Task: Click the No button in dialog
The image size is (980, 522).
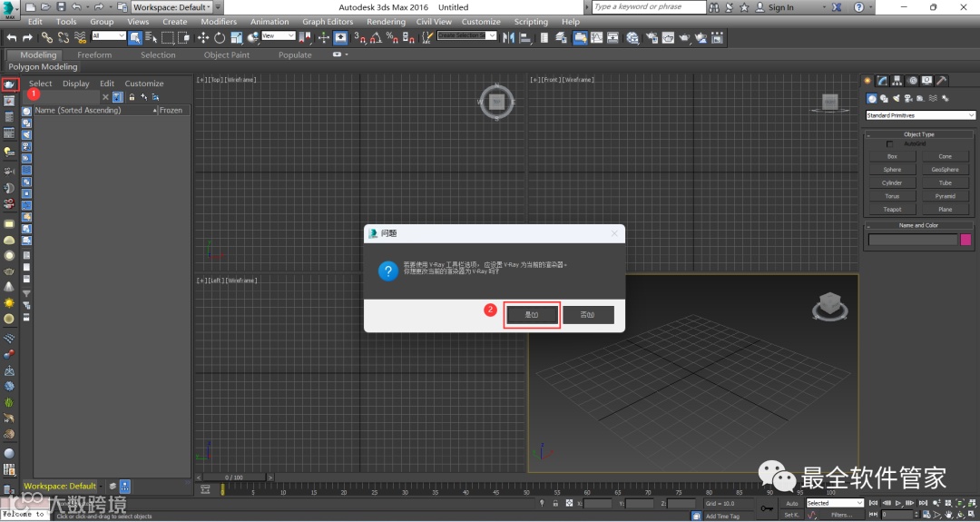Action: coord(588,314)
